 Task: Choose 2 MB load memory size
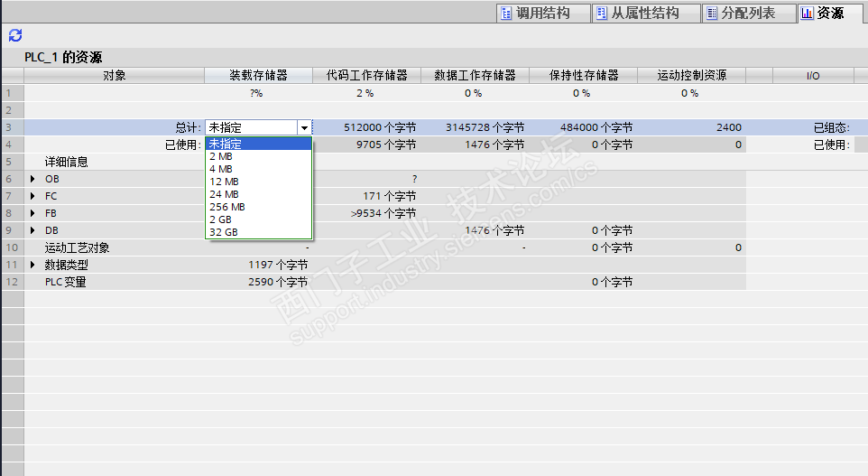(259, 157)
